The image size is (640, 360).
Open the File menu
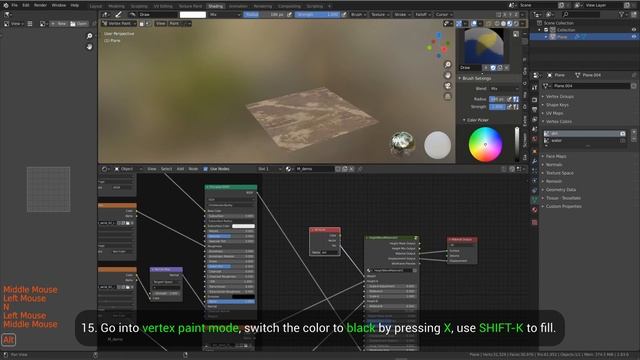coord(15,5)
